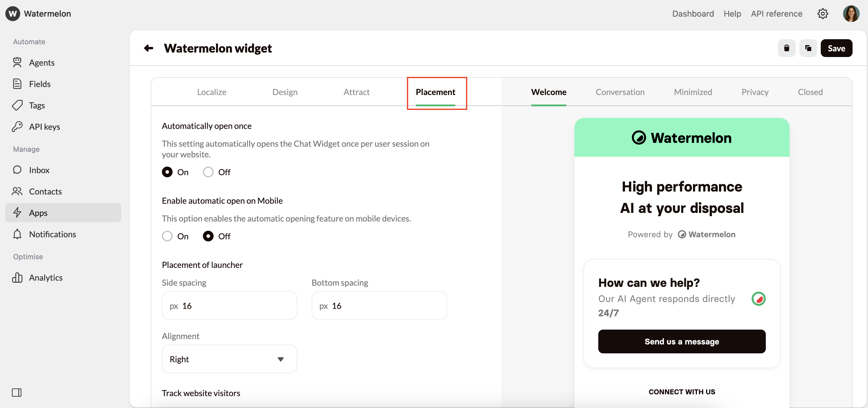
Task: Open the Agents section
Action: 42,62
